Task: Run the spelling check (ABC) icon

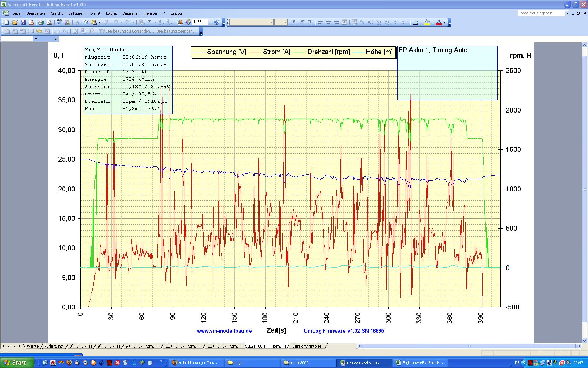Action: point(59,22)
